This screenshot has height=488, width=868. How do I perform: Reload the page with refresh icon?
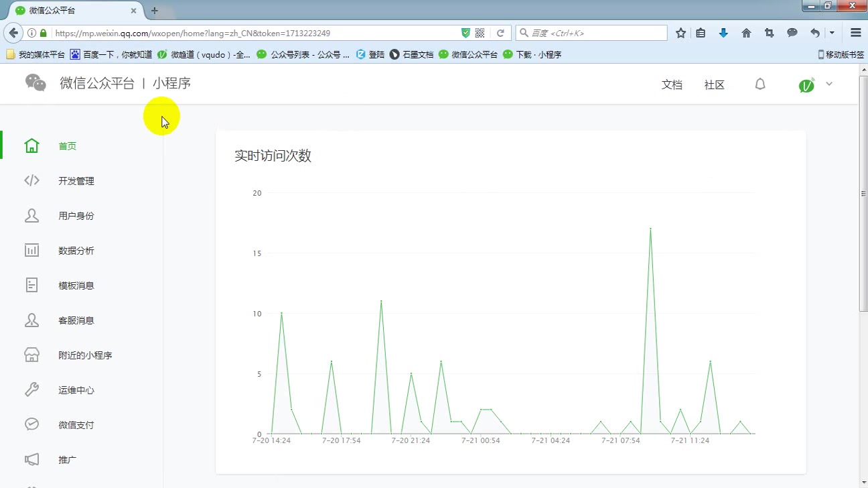point(500,33)
